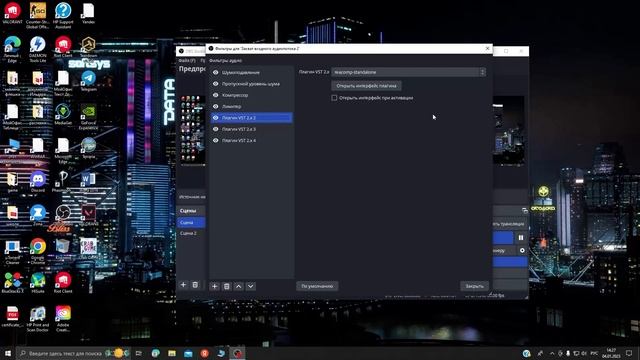640x360 pixels.
Task: Click Открыть интерфейс плагина button
Action: [366, 86]
